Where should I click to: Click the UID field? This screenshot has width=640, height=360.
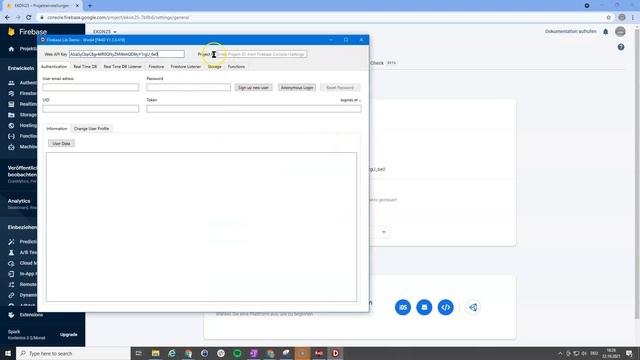pos(91,109)
